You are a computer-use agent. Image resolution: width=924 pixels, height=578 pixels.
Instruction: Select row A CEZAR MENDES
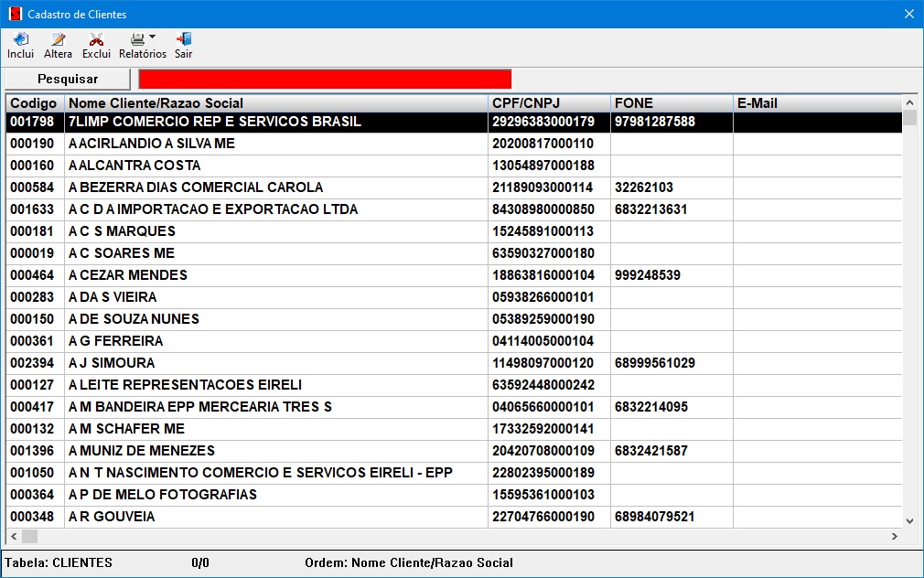click(x=454, y=275)
